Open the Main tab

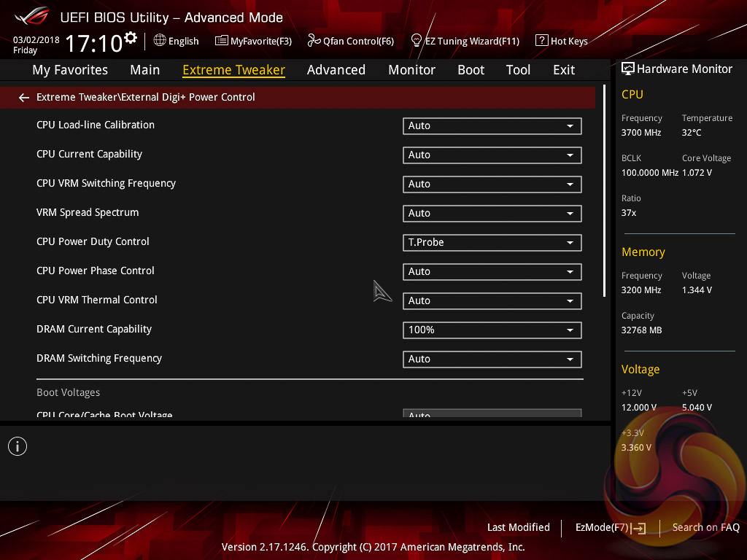pyautogui.click(x=145, y=70)
